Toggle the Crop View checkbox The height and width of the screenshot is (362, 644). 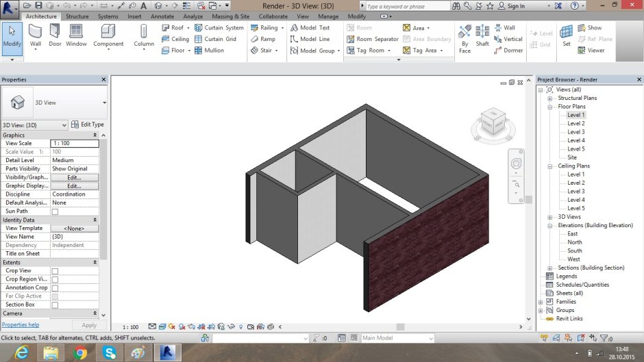coord(55,271)
